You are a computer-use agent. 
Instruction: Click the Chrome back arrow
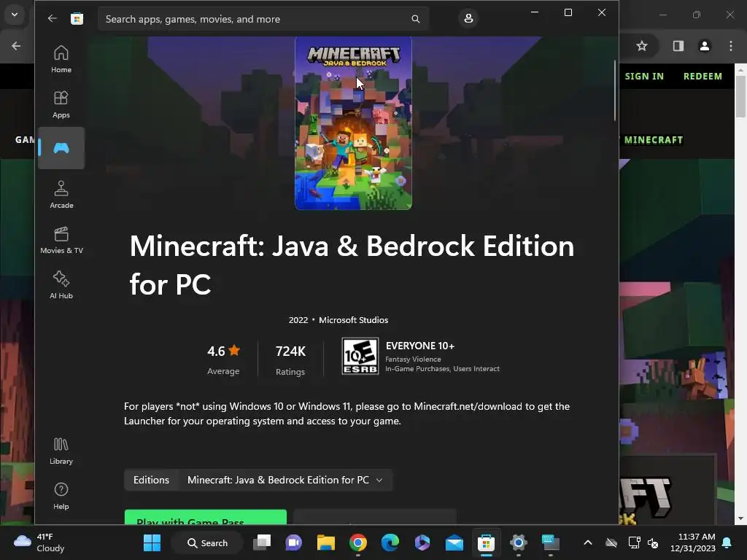(16, 46)
